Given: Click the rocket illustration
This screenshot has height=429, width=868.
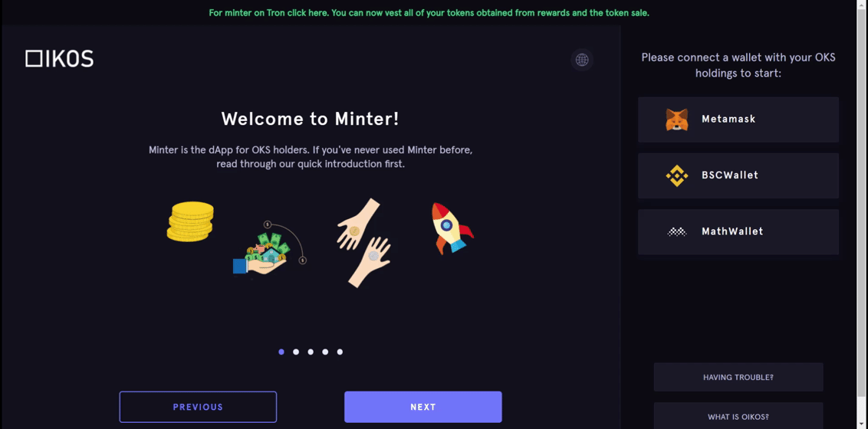Looking at the screenshot, I should [x=452, y=228].
